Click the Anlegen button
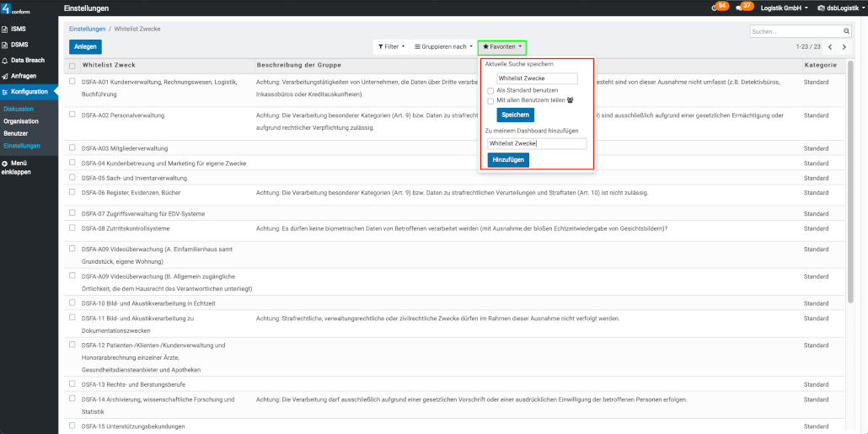Screen dimensions: 868x434 pos(85,47)
